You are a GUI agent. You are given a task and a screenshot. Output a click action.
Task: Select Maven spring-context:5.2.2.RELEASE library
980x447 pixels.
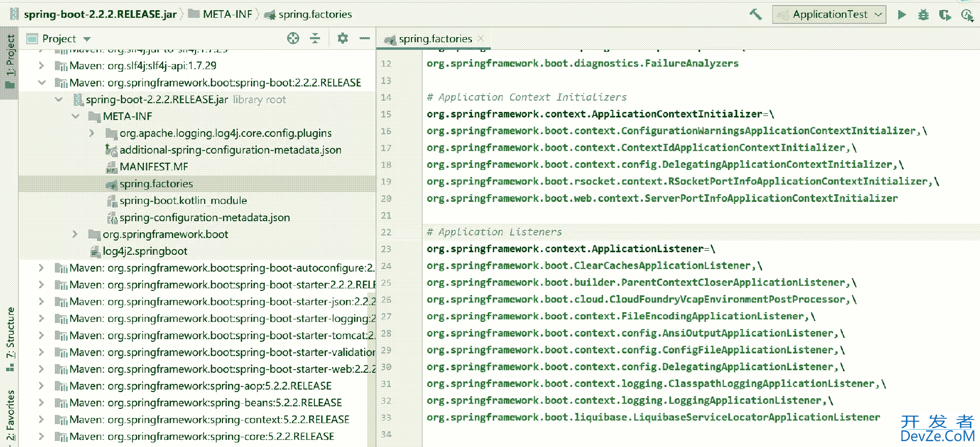tap(209, 420)
